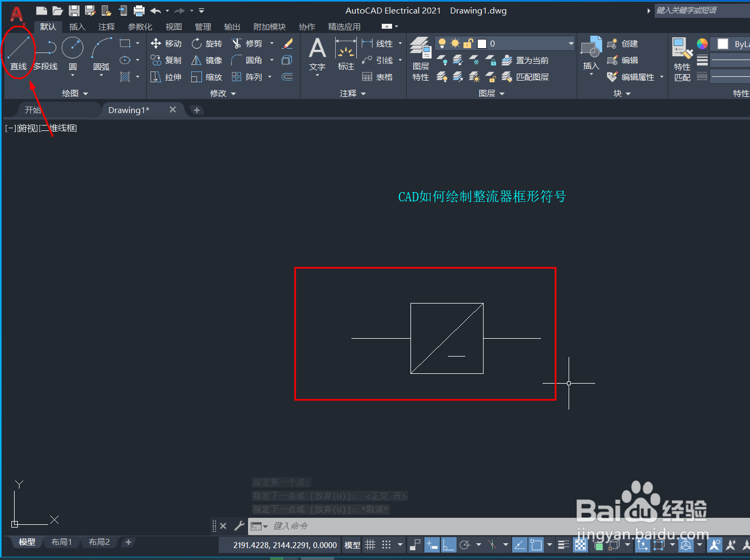The image size is (750, 560).
Task: Toggle ortho mode in status bar
Action: point(448,545)
